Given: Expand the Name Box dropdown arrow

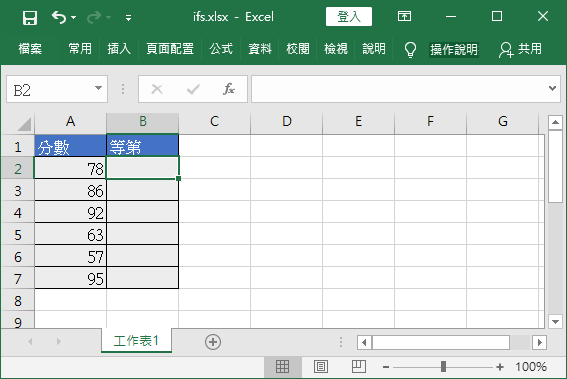Looking at the screenshot, I should (98, 88).
